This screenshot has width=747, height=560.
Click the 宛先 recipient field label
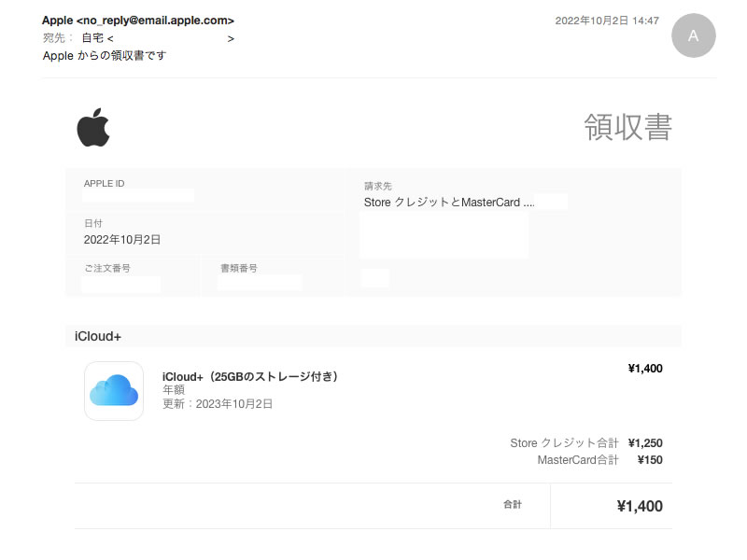pos(58,38)
